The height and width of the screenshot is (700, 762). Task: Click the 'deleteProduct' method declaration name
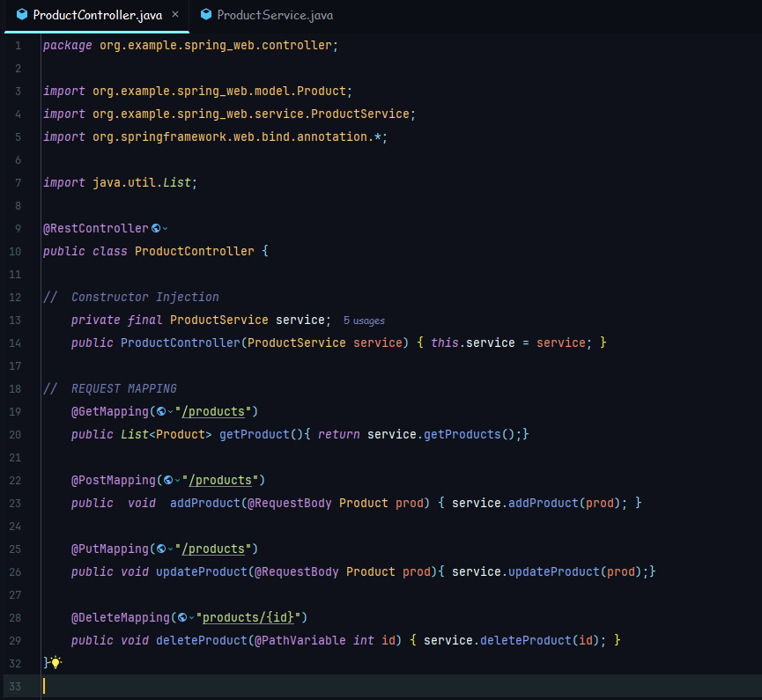point(202,640)
